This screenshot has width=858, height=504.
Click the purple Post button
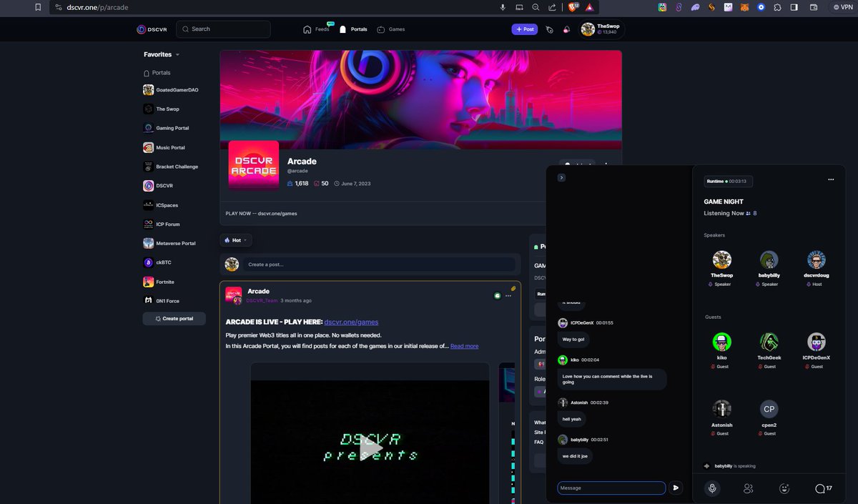[x=525, y=29]
